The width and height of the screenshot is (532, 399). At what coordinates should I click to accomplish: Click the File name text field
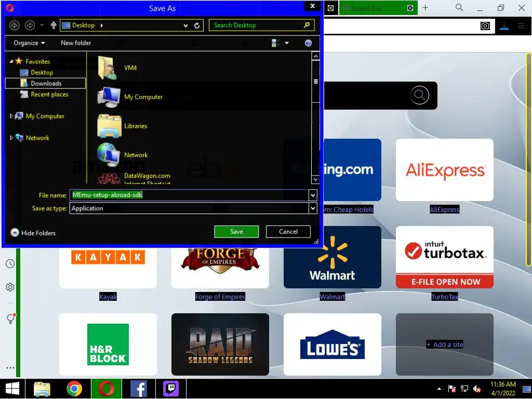pos(189,195)
